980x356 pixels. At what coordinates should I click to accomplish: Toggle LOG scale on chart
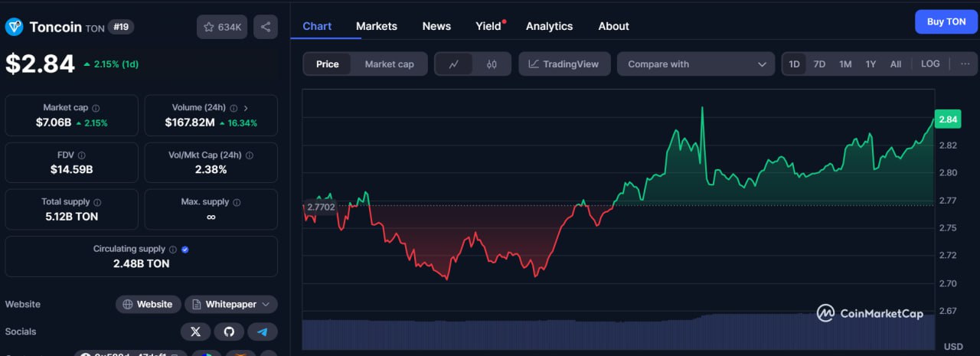pos(930,64)
